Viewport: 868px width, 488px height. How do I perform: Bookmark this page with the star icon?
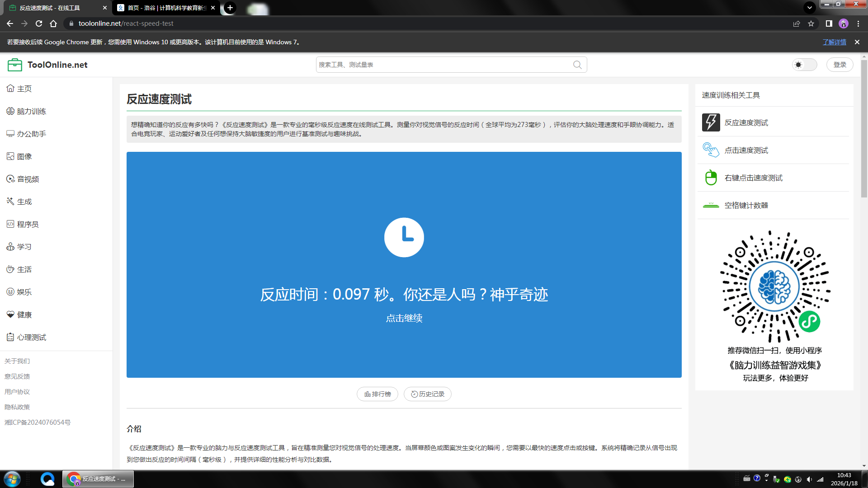coord(811,23)
